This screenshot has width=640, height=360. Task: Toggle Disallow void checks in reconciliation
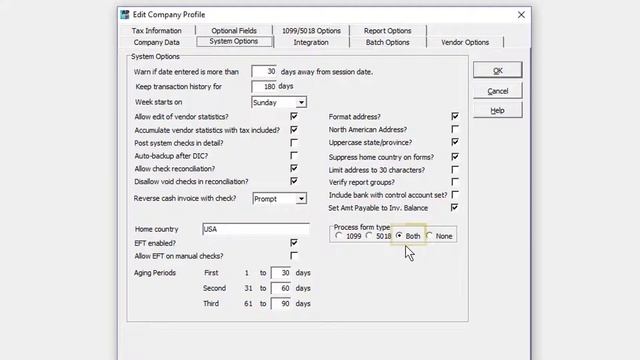[x=294, y=181]
